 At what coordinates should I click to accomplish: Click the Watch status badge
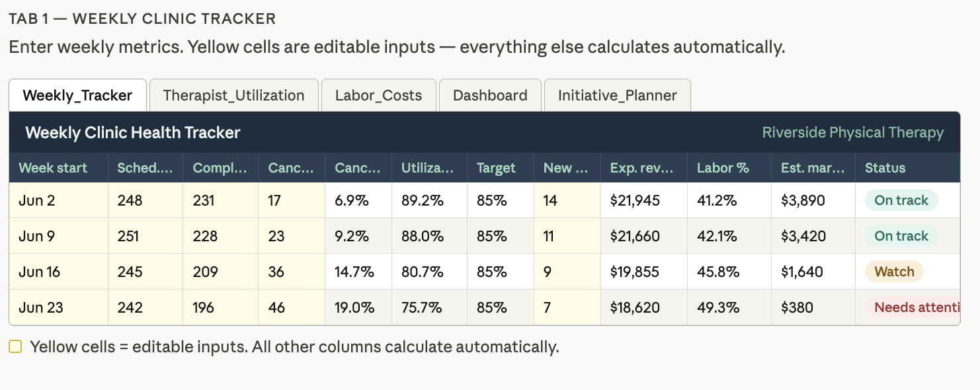coord(894,272)
